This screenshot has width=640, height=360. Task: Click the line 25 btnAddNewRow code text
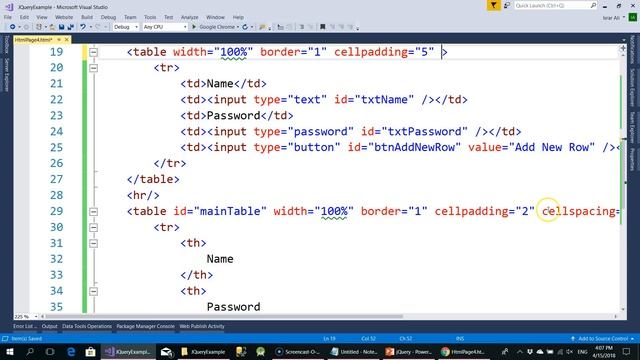pyautogui.click(x=400, y=147)
